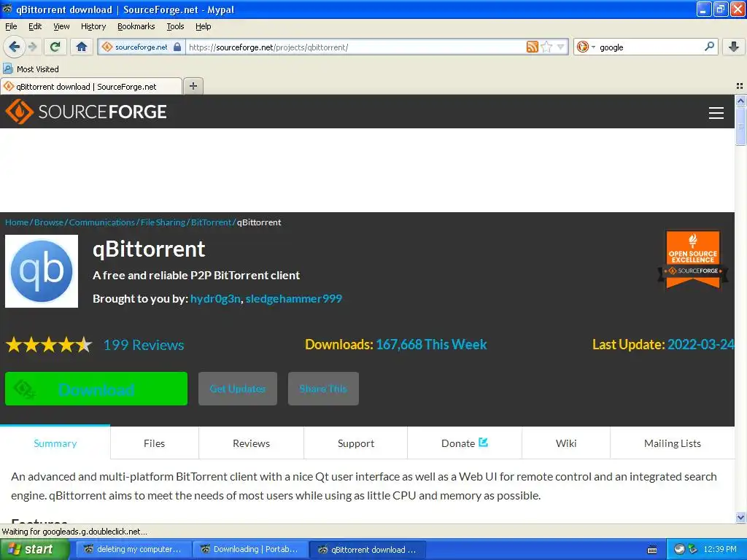Image resolution: width=747 pixels, height=560 pixels.
Task: Click the tray icon beside the clock
Action: (693, 549)
